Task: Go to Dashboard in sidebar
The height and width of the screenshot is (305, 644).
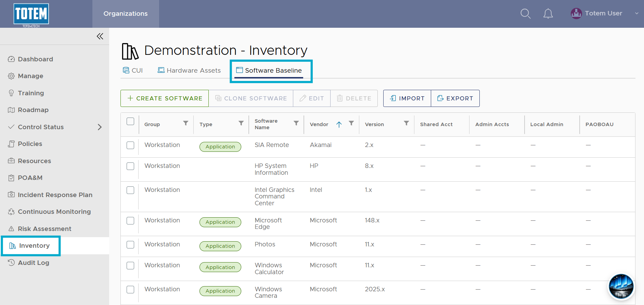Action: pyautogui.click(x=36, y=59)
